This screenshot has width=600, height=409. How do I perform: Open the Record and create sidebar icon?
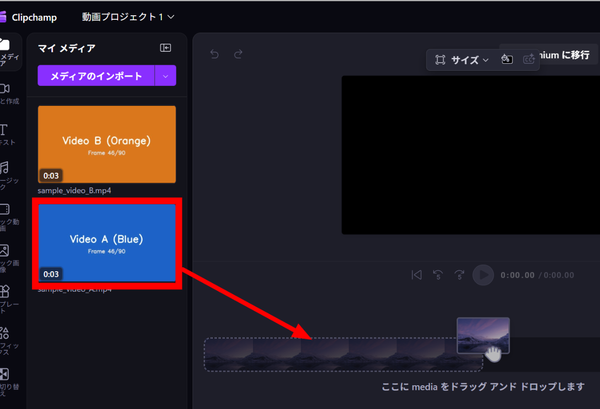pos(9,94)
